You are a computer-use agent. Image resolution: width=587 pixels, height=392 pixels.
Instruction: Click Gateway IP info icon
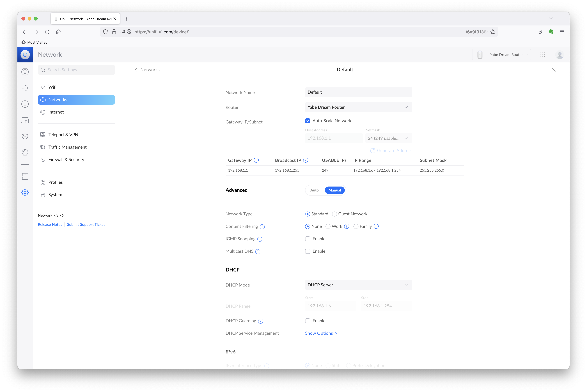pyautogui.click(x=256, y=160)
